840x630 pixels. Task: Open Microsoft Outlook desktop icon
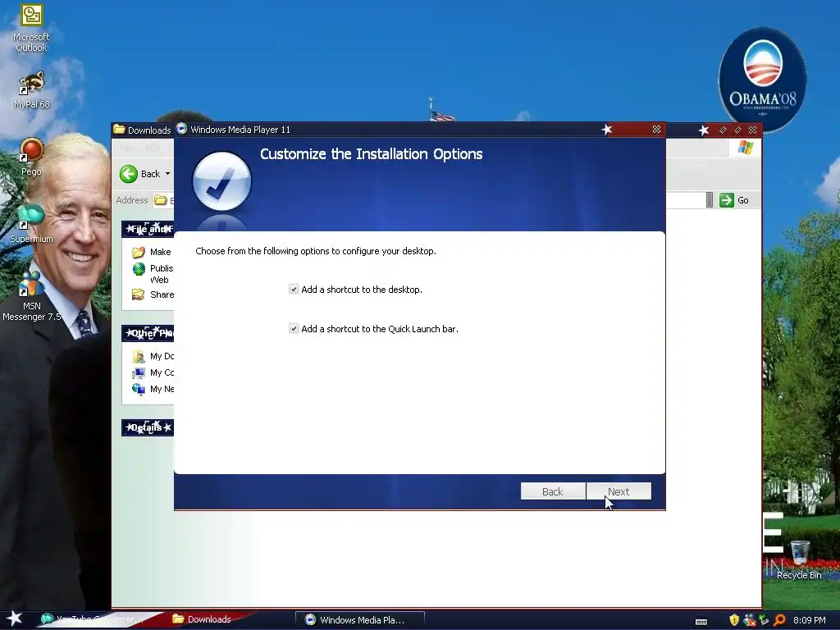coord(31,28)
